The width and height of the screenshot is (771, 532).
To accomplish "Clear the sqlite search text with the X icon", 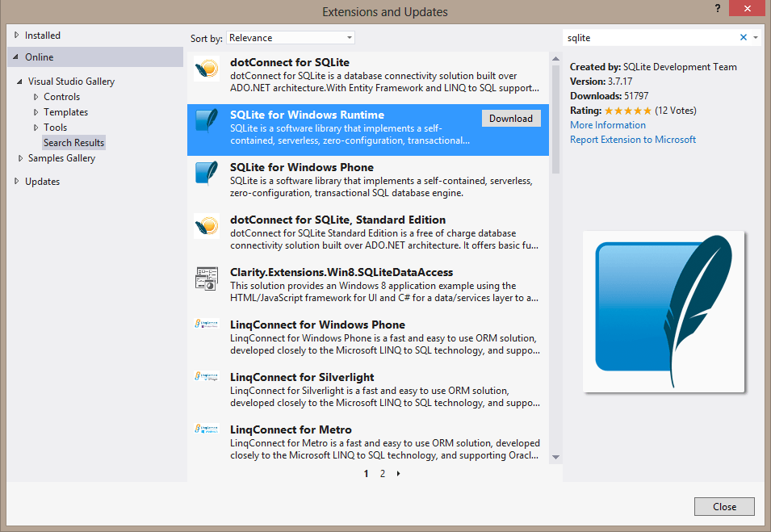I will (x=744, y=37).
